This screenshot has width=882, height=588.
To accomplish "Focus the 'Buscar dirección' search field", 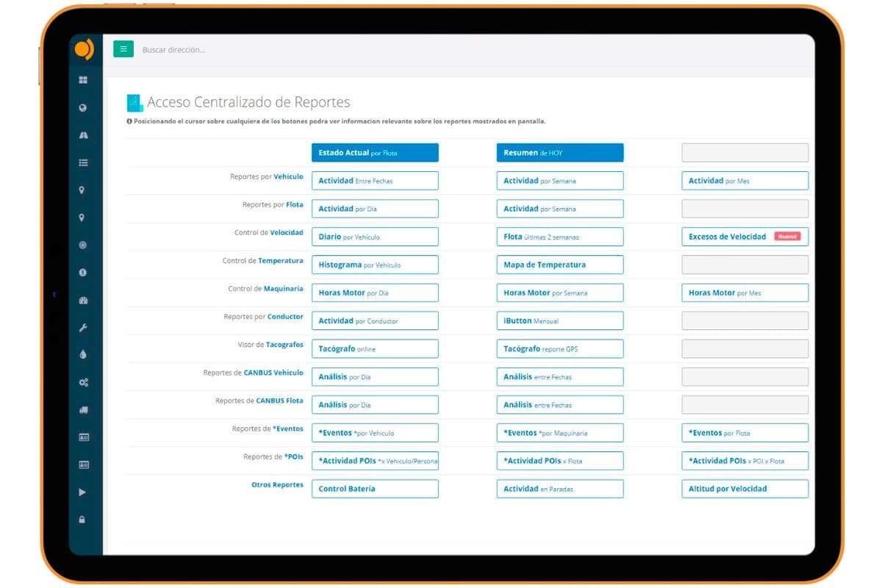I will pos(294,50).
